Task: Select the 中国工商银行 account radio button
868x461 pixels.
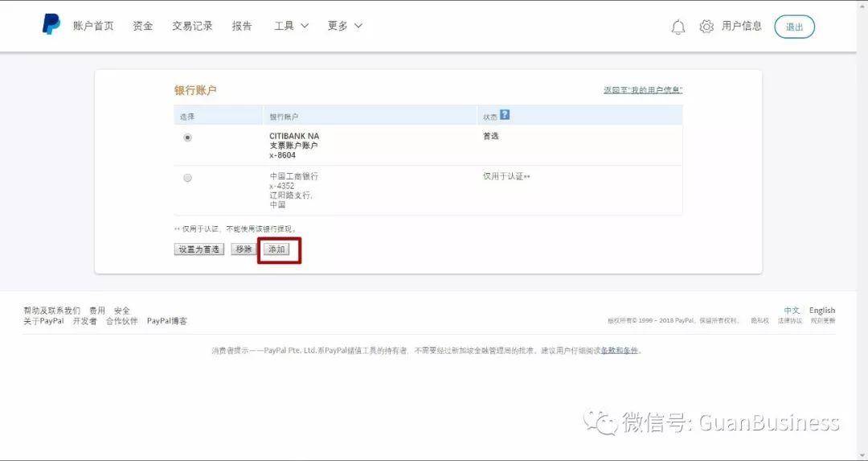Action: click(187, 178)
